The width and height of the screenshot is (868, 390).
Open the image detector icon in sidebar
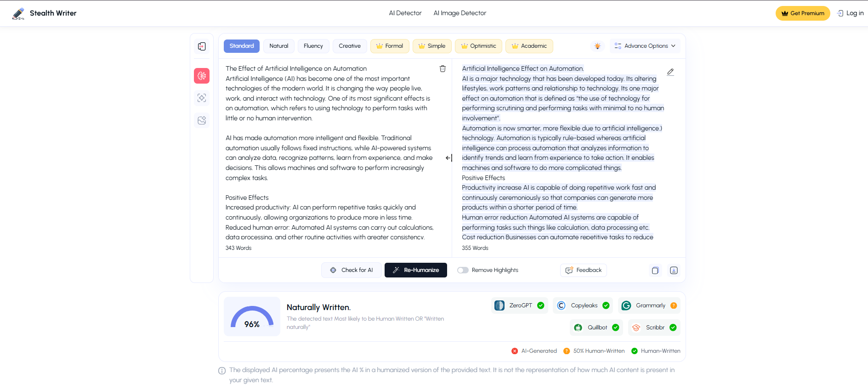(202, 120)
